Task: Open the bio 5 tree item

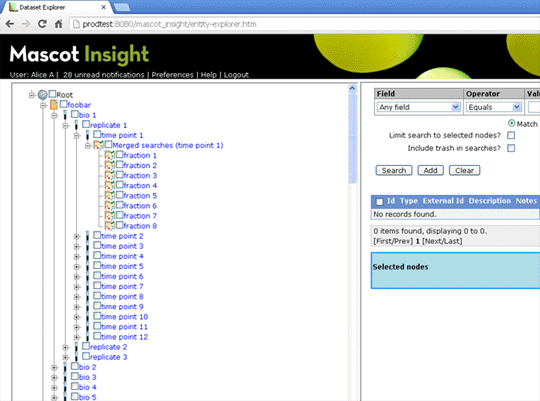Action: (x=87, y=397)
